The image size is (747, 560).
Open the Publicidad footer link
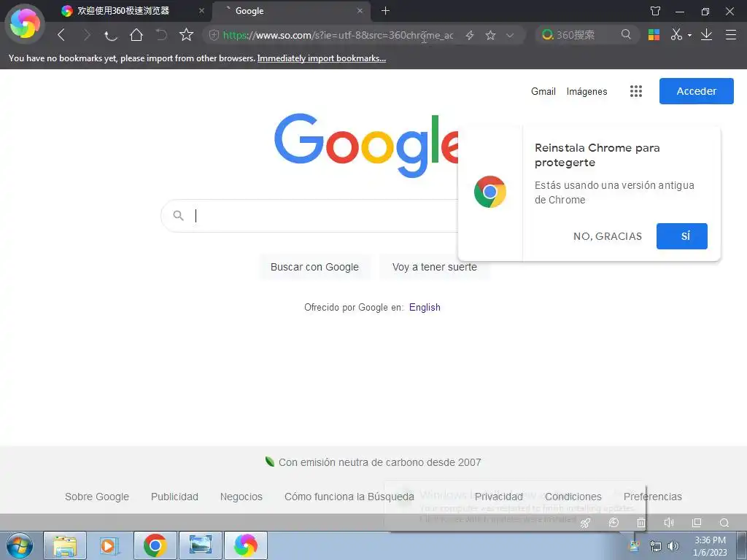pyautogui.click(x=174, y=497)
